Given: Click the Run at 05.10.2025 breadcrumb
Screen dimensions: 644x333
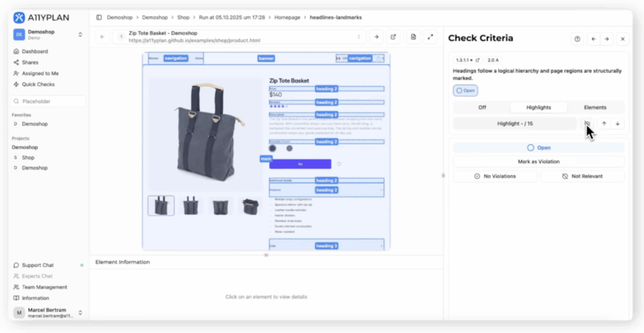Looking at the screenshot, I should point(231,17).
